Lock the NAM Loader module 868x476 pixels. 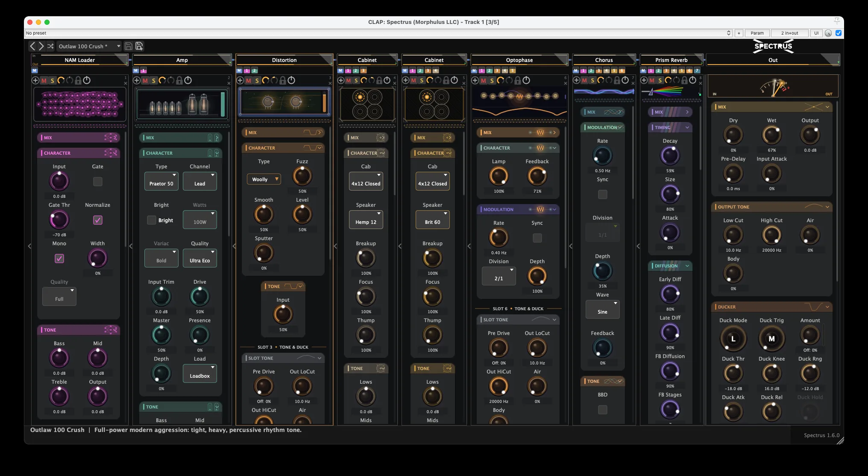point(78,80)
